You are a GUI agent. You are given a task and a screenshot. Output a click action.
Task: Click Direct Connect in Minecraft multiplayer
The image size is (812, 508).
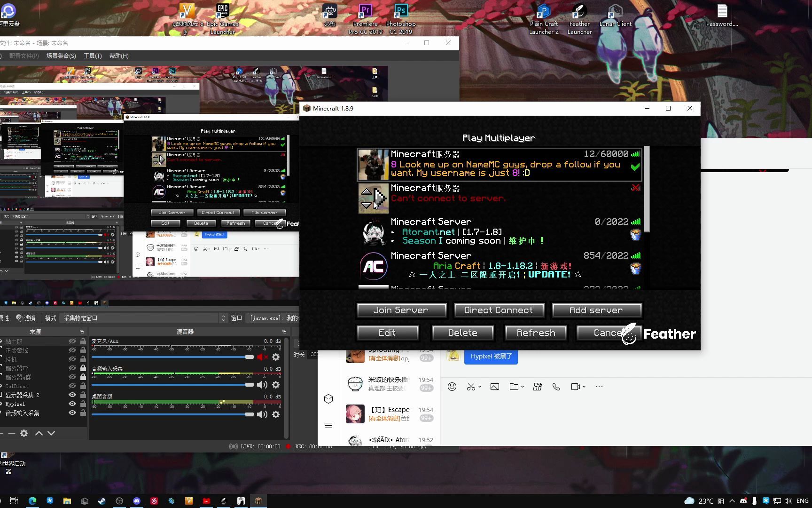[x=499, y=310]
